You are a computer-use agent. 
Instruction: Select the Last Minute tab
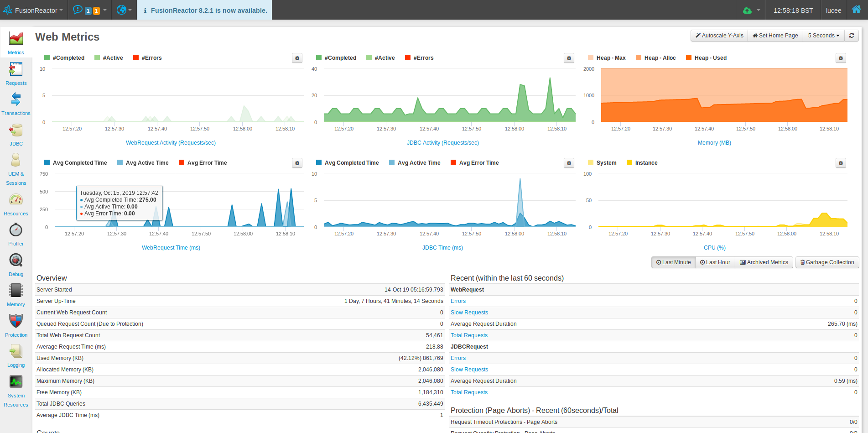tap(674, 262)
